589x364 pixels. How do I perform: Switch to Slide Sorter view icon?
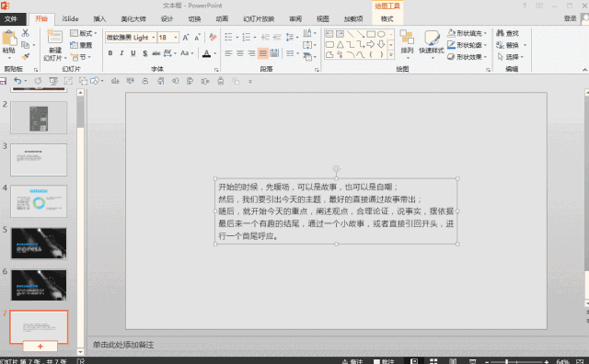[433, 361]
